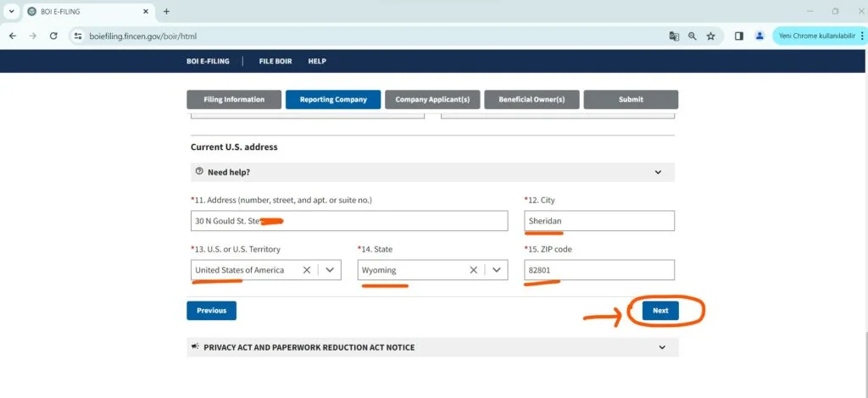Bookmark this page with the star icon

[x=711, y=36]
